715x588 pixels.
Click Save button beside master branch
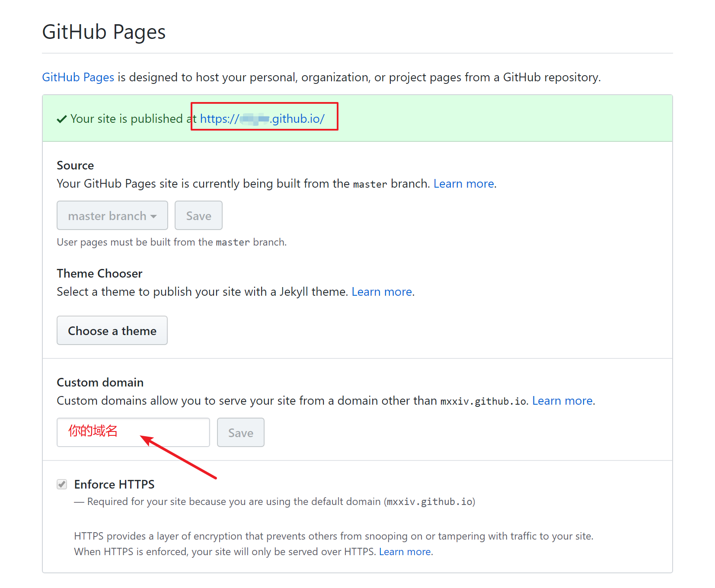198,215
